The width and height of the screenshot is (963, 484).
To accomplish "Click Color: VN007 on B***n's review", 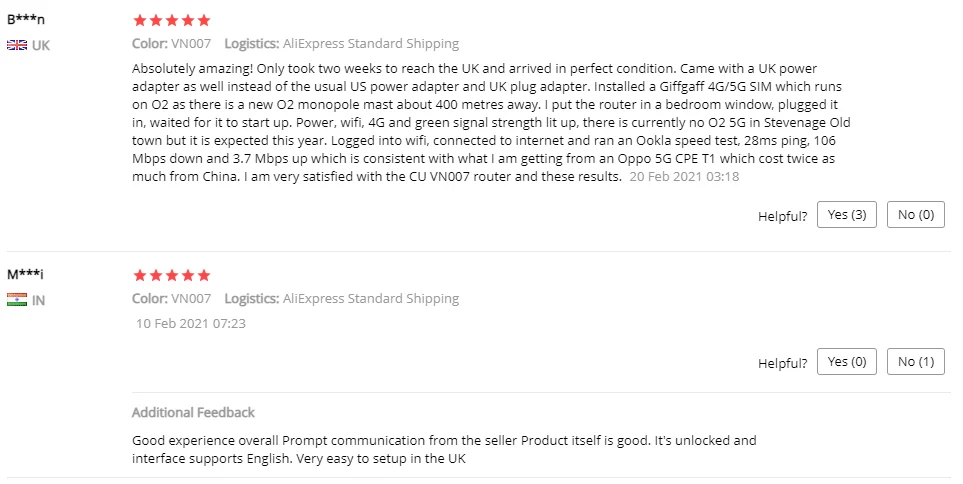I will point(171,43).
